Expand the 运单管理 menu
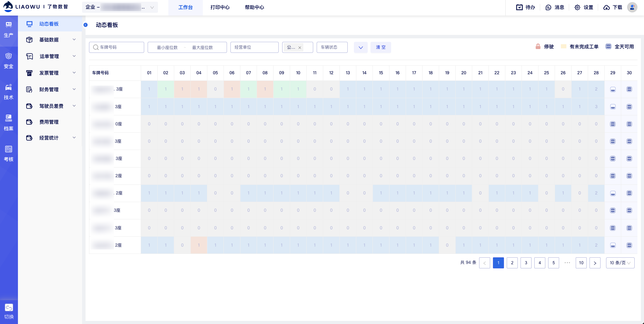Image resolution: width=644 pixels, height=324 pixels. 50,56
